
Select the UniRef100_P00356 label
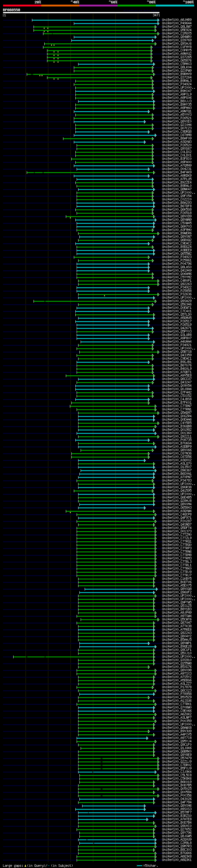pyautogui.click(x=177, y=795)
